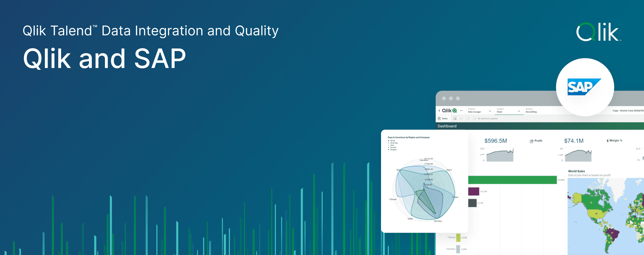Select the purple 10.52M bar

click(474, 191)
